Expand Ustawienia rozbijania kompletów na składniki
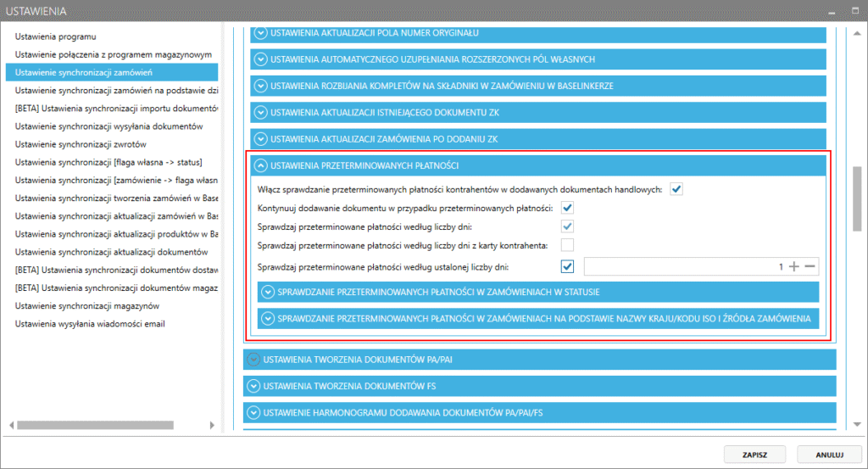The width and height of the screenshot is (868, 469). [261, 86]
